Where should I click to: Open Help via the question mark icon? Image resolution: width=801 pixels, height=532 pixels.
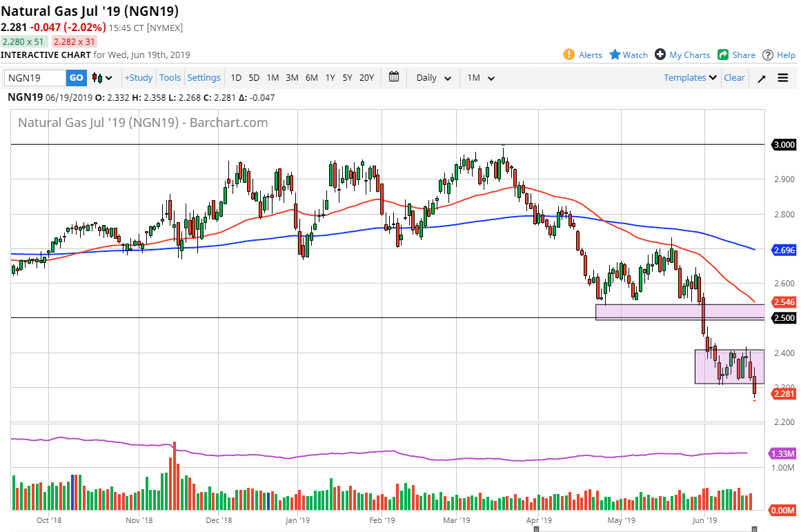point(768,55)
